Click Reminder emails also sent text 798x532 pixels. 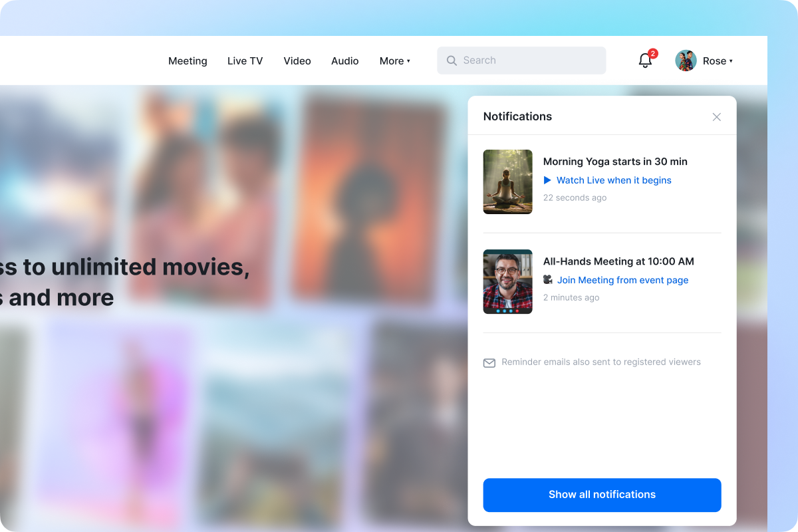tap(601, 362)
